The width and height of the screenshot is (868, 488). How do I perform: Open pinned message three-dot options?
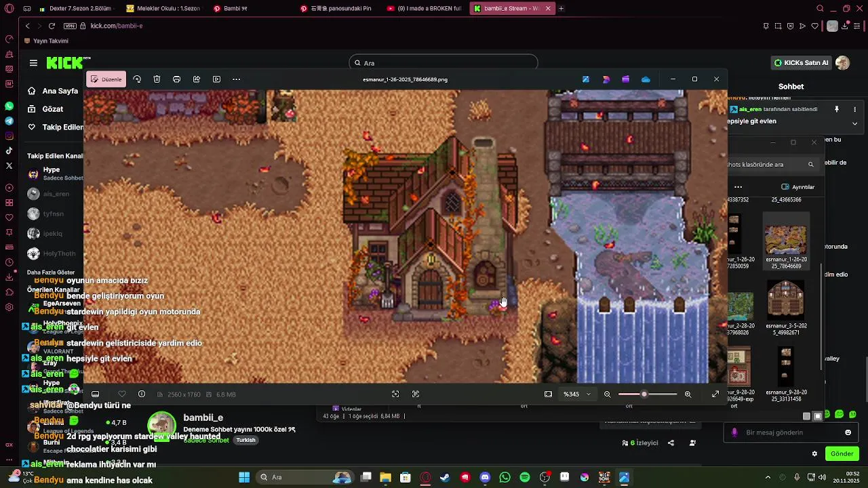pyautogui.click(x=855, y=109)
